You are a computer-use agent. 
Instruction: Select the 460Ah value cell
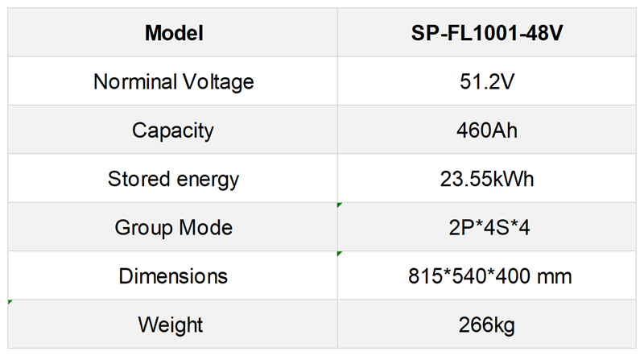[489, 130]
